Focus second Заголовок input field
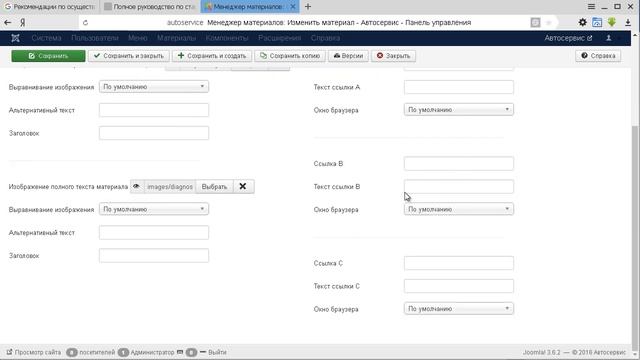This screenshot has width=640, height=360. pyautogui.click(x=154, y=255)
